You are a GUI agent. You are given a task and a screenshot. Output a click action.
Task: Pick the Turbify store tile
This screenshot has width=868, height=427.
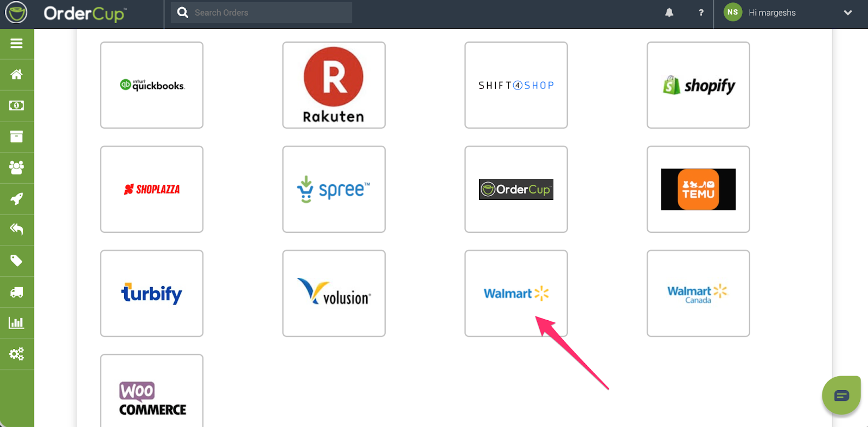point(152,293)
